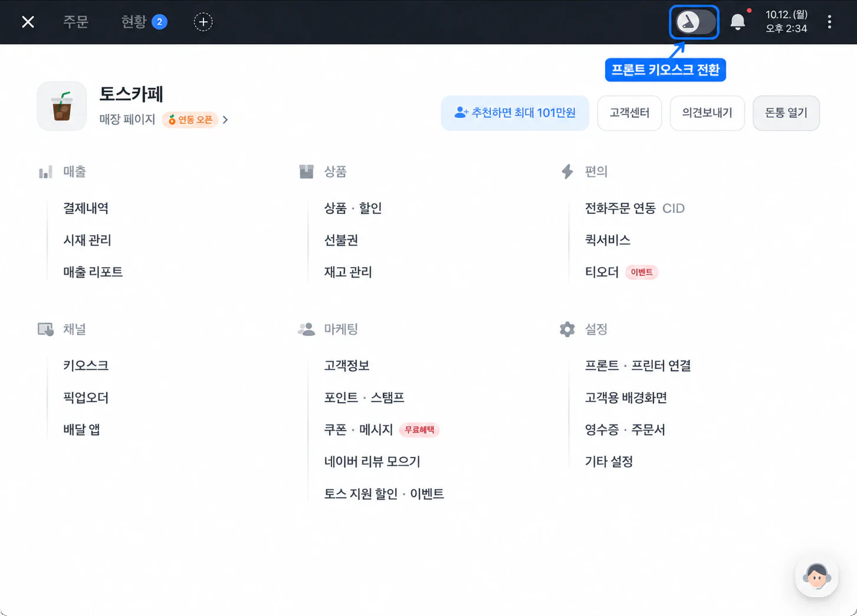Viewport: 857px width, 616px height.
Task: Open the chat support avatar
Action: click(x=816, y=576)
